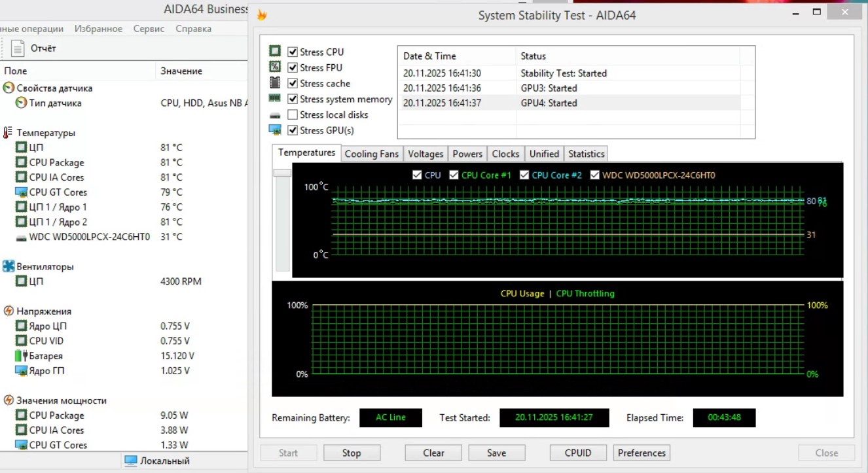Click the Report document icon in toolbar
The width and height of the screenshot is (868, 473).
18,48
